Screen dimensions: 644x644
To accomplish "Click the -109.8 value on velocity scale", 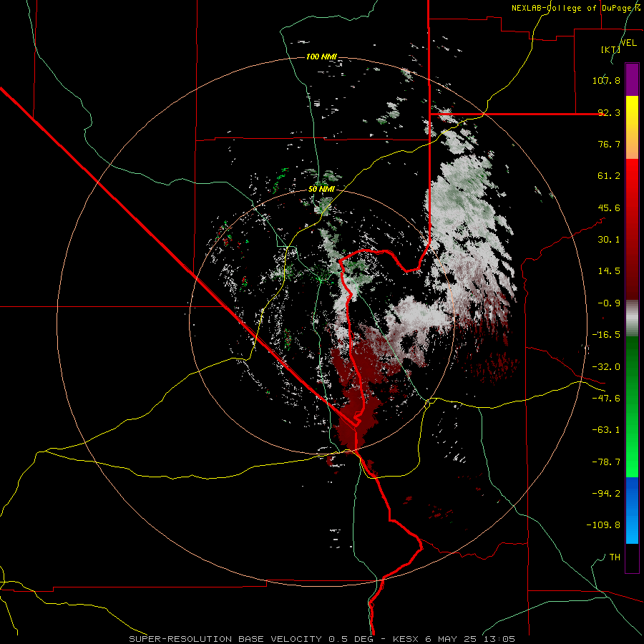I will [603, 525].
